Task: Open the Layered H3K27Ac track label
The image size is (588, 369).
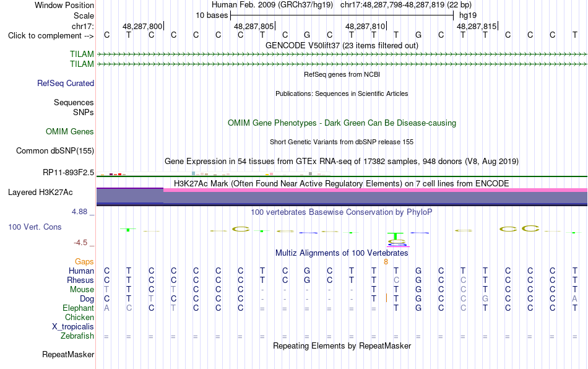Action: [40, 193]
